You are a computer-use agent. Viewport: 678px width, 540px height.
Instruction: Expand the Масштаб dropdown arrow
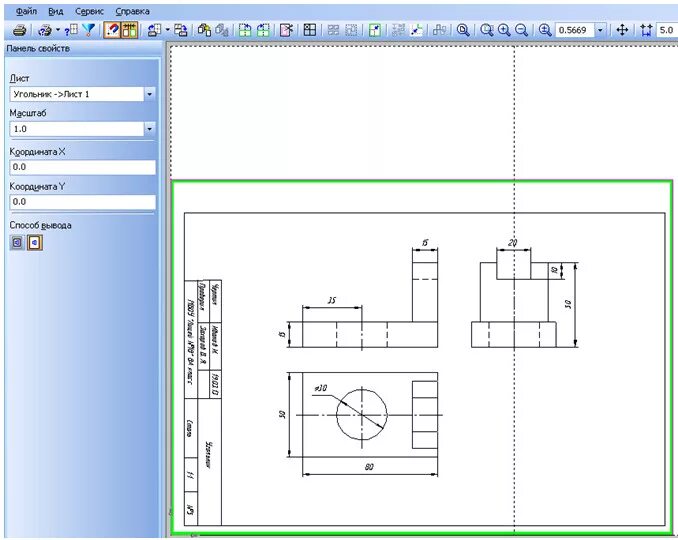150,129
